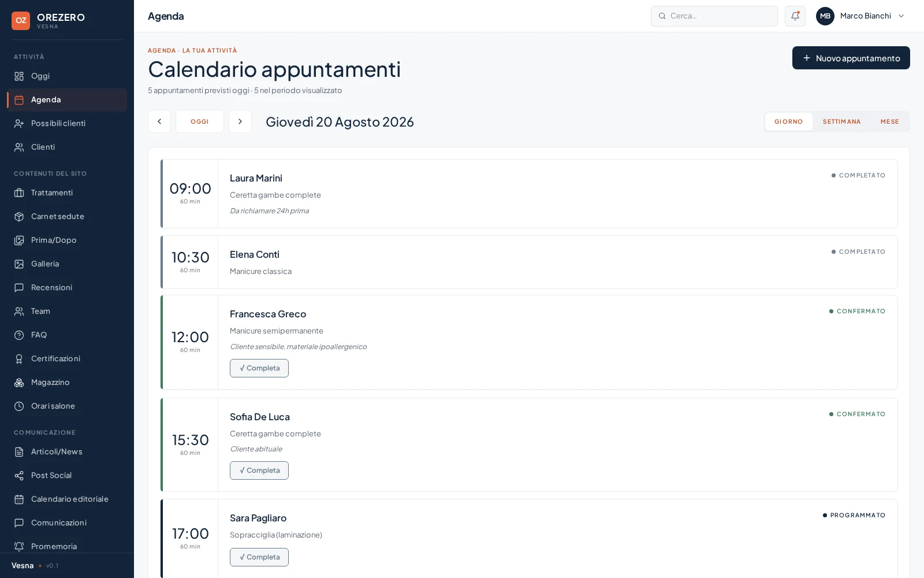
Task: Click the Galleria picture icon
Action: click(x=19, y=264)
